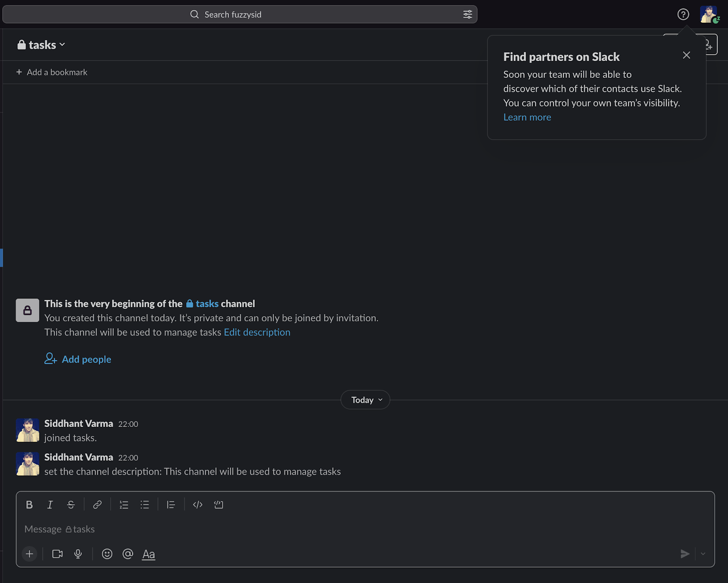Open the Learn more link
Screen dimensions: 728x583
click(527, 117)
